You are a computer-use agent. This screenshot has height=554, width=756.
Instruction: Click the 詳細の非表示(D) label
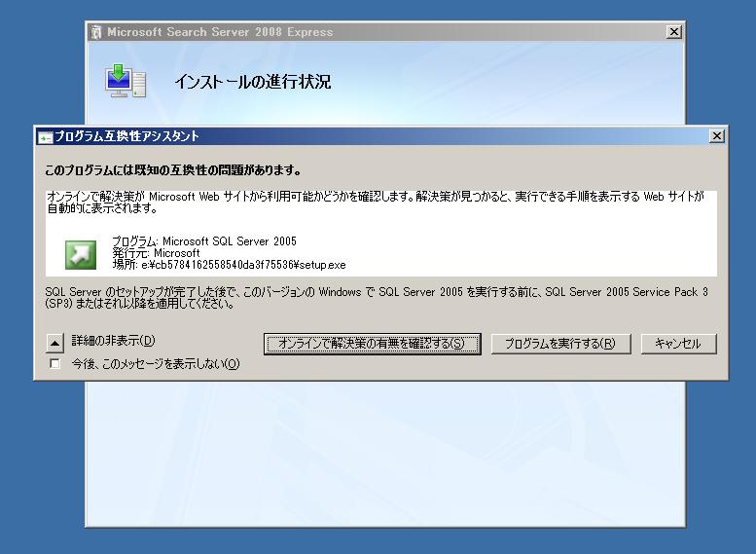[x=113, y=341]
